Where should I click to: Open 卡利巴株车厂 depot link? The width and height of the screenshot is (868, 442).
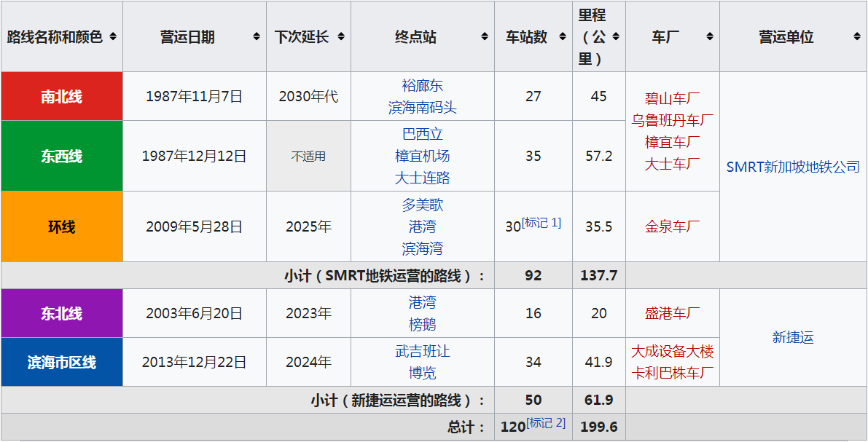tap(672, 374)
